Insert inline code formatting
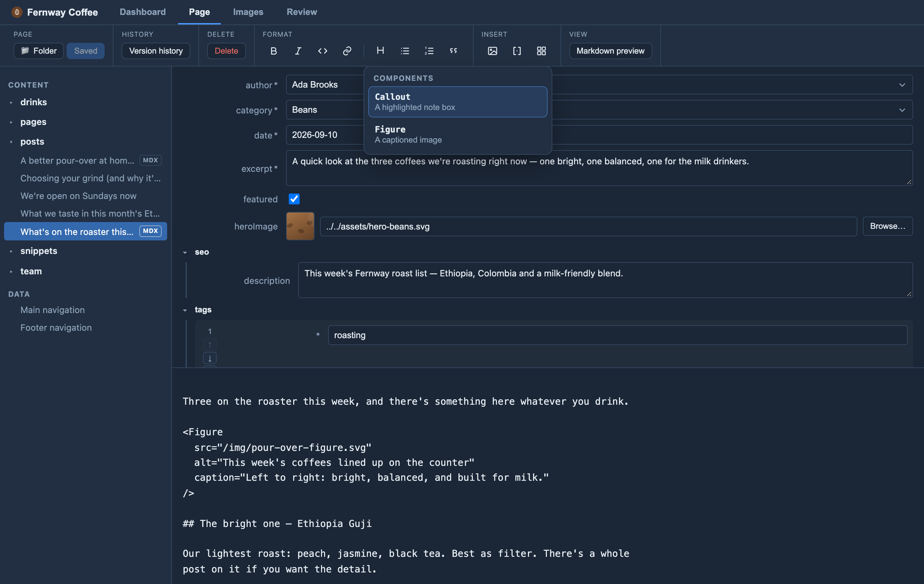924x584 pixels. [x=323, y=51]
